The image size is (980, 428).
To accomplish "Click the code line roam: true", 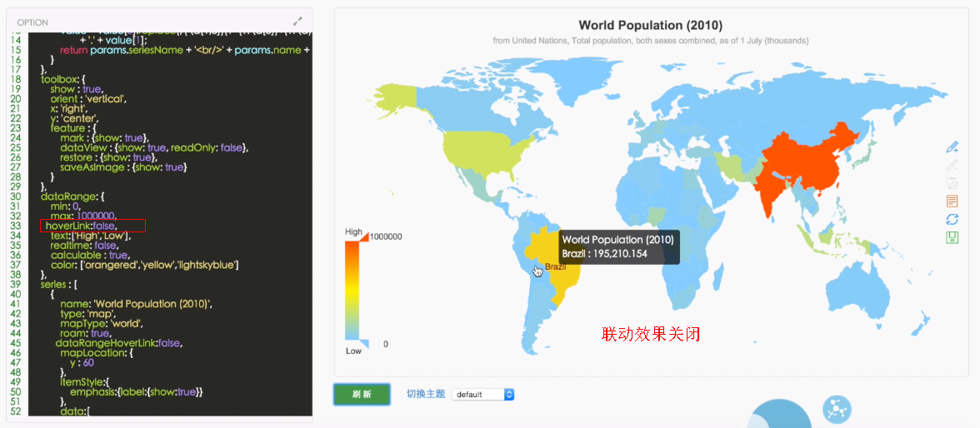I will click(x=86, y=334).
